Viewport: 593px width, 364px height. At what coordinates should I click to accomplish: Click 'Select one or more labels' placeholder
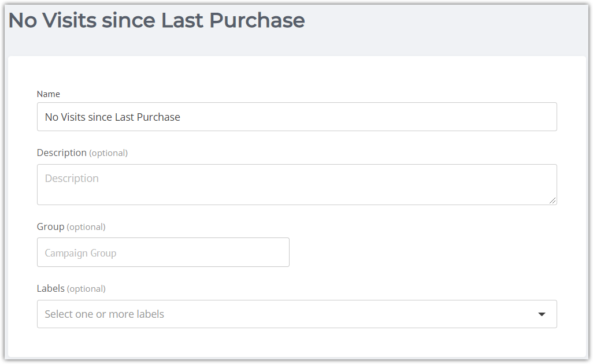tap(105, 314)
